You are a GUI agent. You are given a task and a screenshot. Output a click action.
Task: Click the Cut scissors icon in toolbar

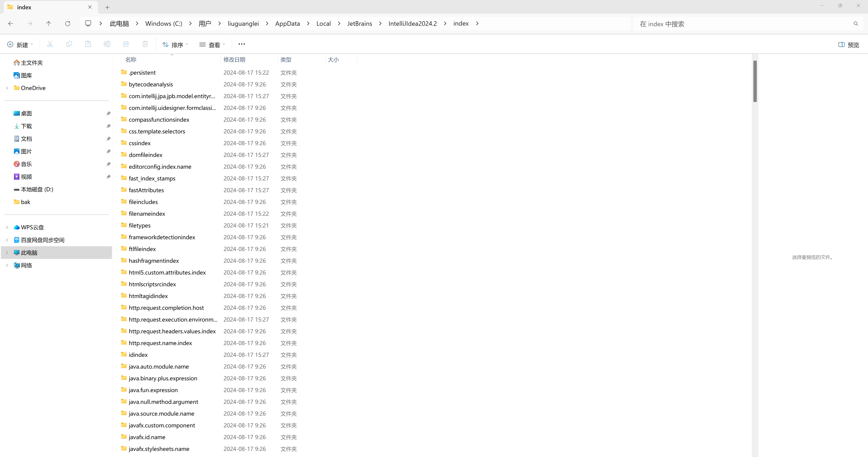click(x=50, y=44)
